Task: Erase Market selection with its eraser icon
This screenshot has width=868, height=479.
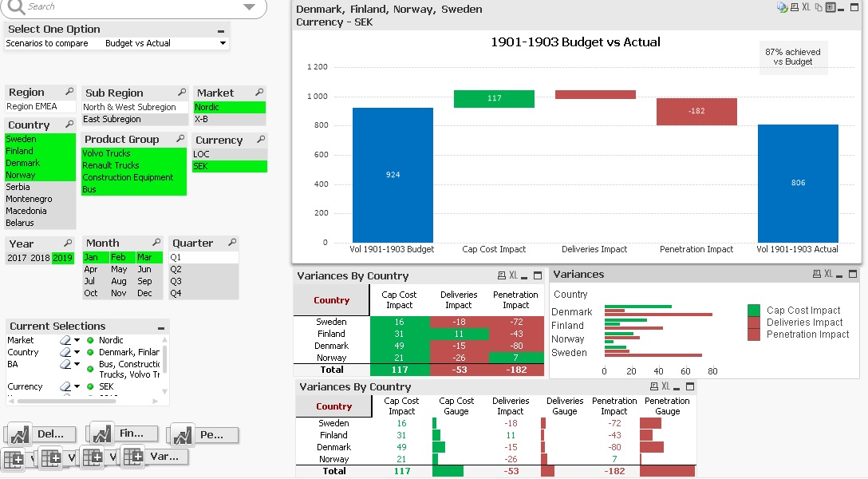Action: 65,340
